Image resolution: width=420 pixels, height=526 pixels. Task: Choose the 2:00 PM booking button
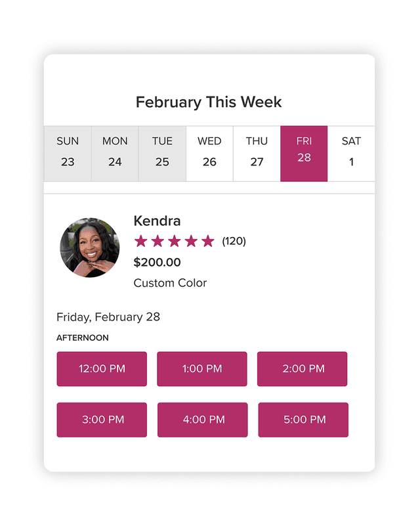[x=302, y=368]
